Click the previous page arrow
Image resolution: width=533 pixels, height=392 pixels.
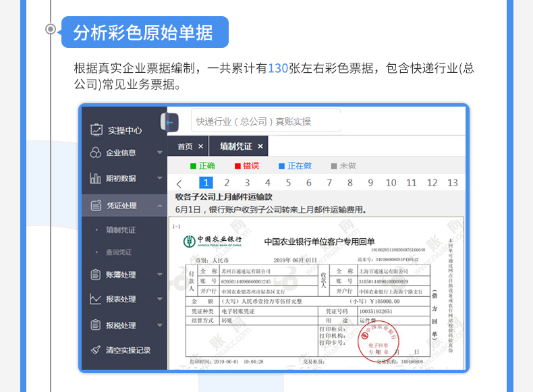pos(179,184)
